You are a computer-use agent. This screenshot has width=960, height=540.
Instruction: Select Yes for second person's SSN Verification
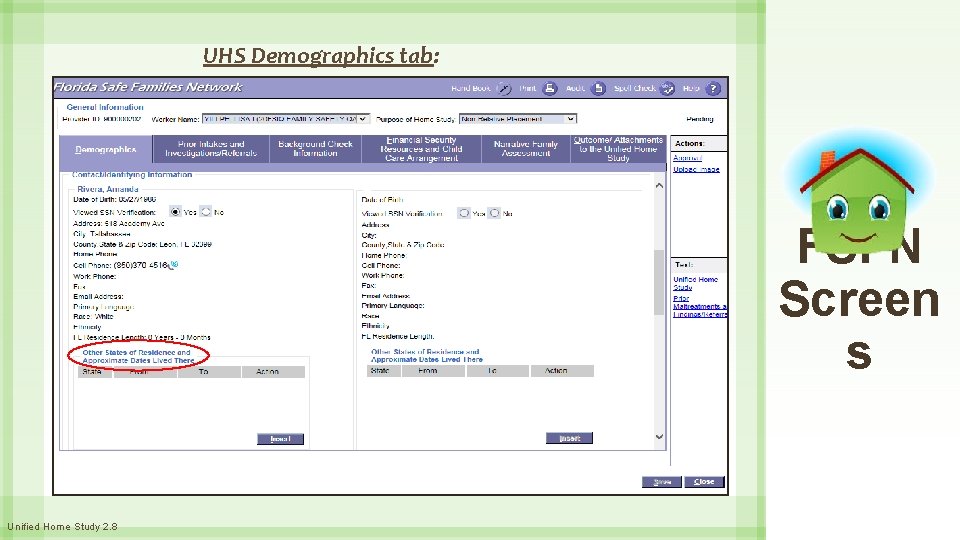point(464,213)
